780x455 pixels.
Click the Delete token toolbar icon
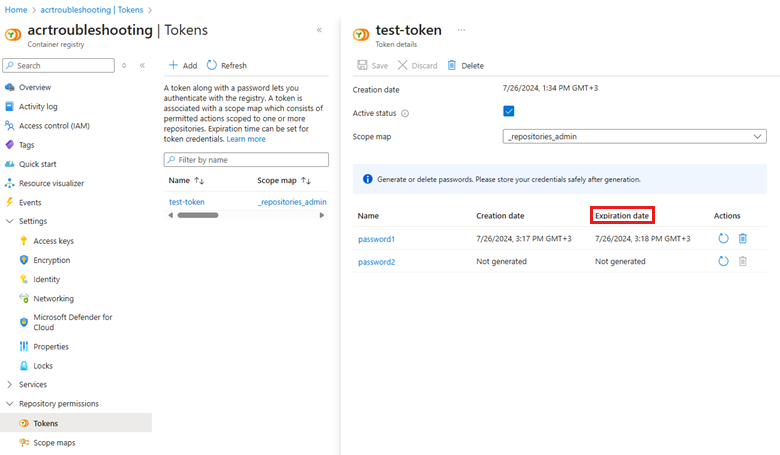[x=452, y=65]
